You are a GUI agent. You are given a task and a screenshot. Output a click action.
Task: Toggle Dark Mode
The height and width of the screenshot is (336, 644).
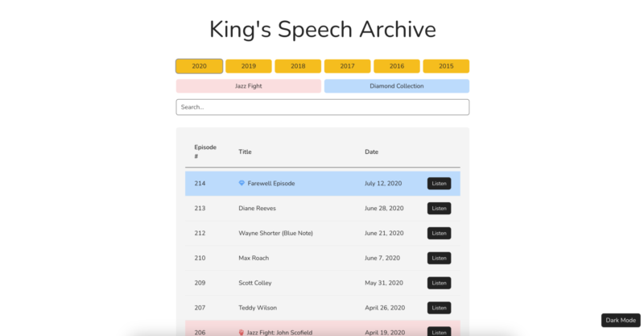[621, 320]
